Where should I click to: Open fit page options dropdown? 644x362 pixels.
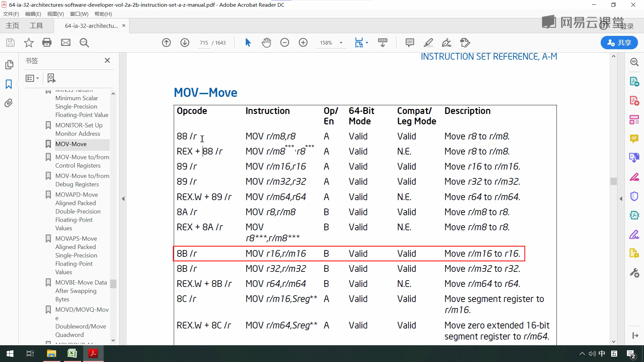tap(367, 43)
